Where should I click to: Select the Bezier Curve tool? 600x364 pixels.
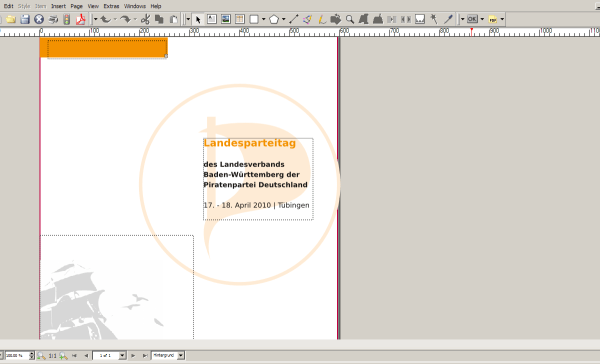307,19
